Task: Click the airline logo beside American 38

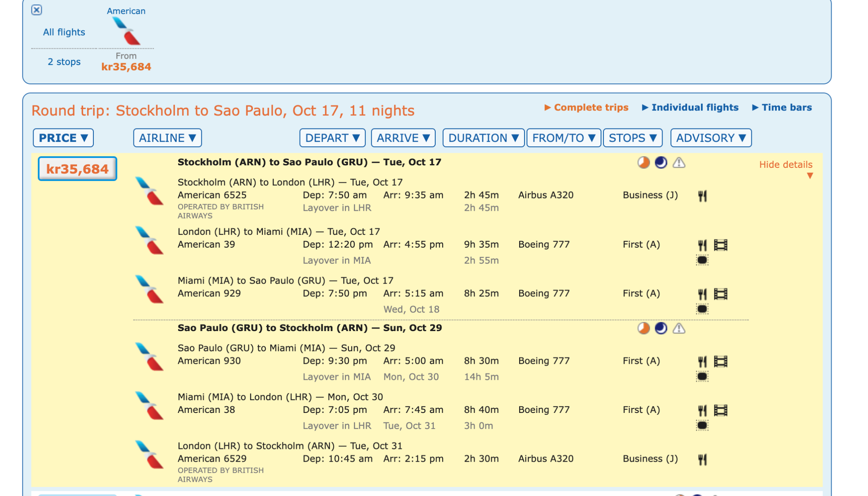Action: pyautogui.click(x=149, y=405)
